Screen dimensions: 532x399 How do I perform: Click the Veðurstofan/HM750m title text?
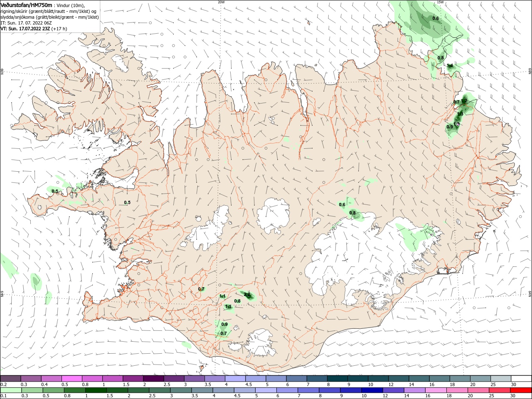26,5
